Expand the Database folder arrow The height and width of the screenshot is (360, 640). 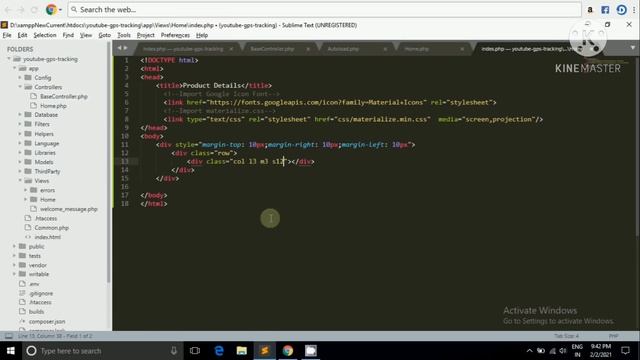[x=20, y=115]
